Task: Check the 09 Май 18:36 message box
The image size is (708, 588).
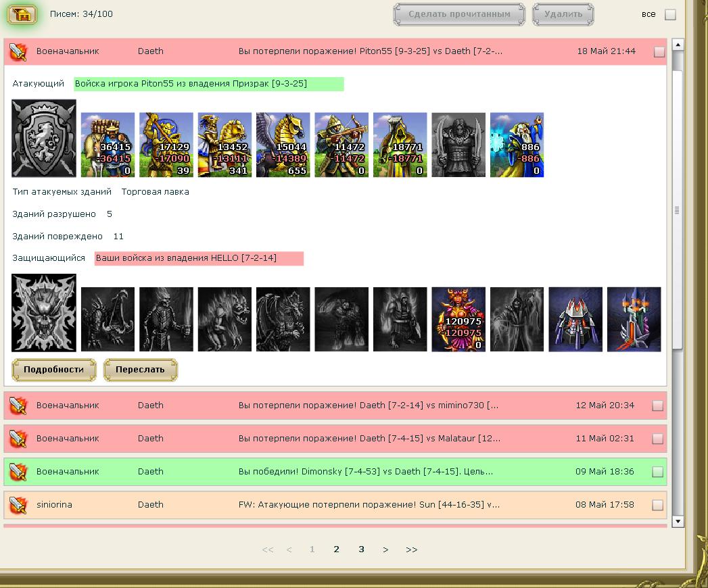Action: point(657,472)
